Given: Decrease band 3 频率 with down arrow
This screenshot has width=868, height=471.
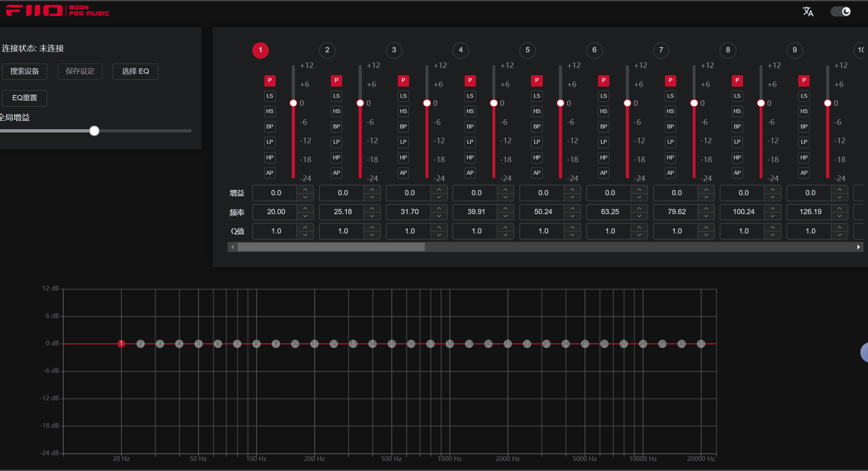Looking at the screenshot, I should [x=439, y=216].
